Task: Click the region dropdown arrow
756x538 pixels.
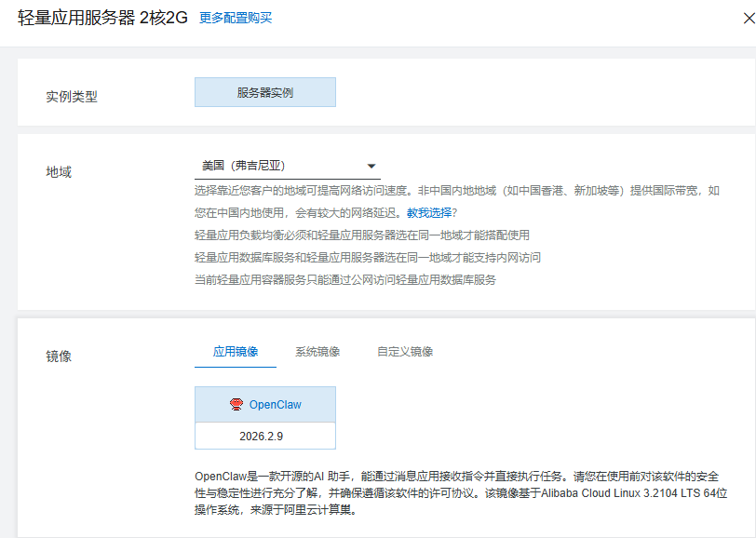Action: click(x=371, y=166)
